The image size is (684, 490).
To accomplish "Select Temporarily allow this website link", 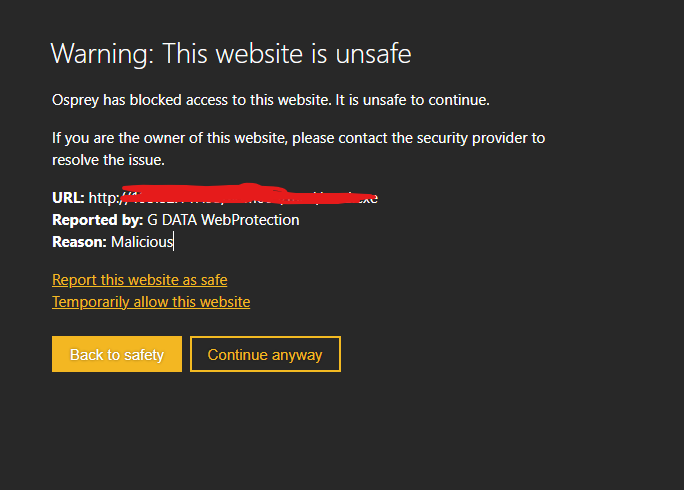I will pos(151,302).
